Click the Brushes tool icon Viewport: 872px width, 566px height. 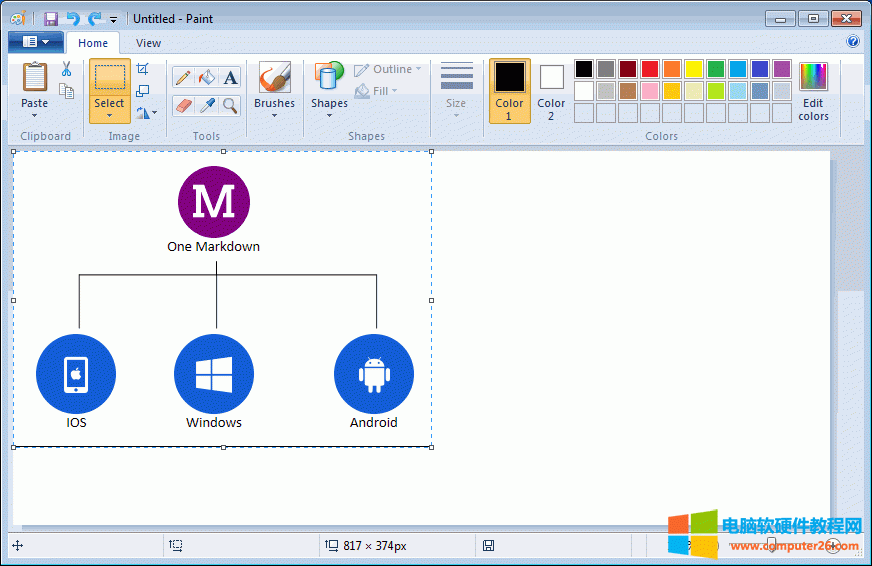(275, 77)
